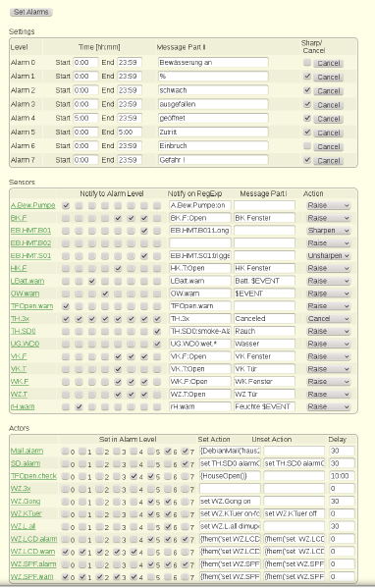Click Message Part I field for UG.WD0
The height and width of the screenshot is (588, 375).
[264, 344]
